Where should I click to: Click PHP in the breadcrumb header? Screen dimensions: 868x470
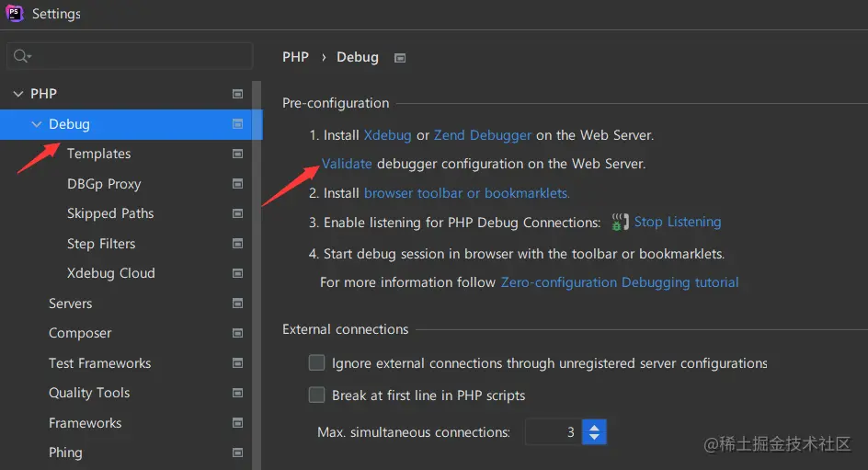[x=295, y=57]
